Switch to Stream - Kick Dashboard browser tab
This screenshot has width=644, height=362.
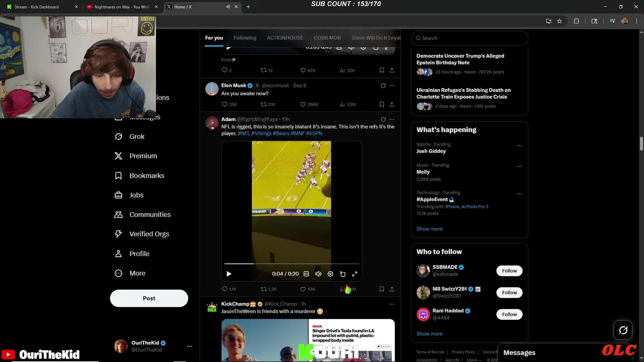(x=40, y=7)
